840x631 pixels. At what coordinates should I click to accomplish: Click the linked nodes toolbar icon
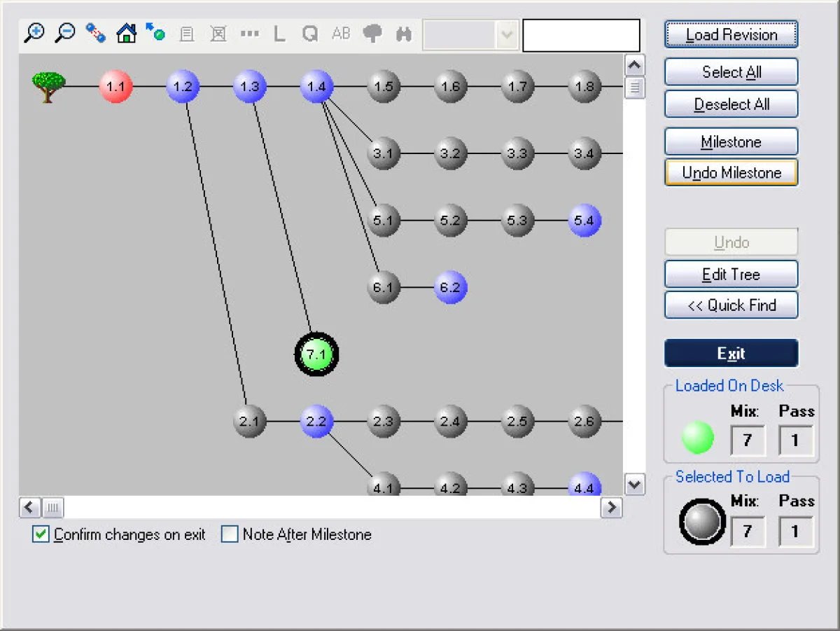[x=95, y=33]
